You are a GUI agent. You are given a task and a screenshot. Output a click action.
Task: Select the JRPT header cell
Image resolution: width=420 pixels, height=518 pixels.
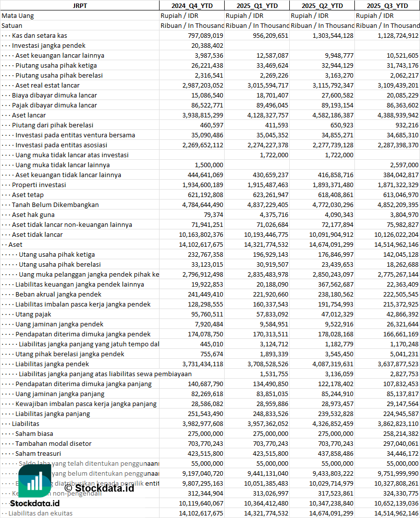[x=80, y=5]
